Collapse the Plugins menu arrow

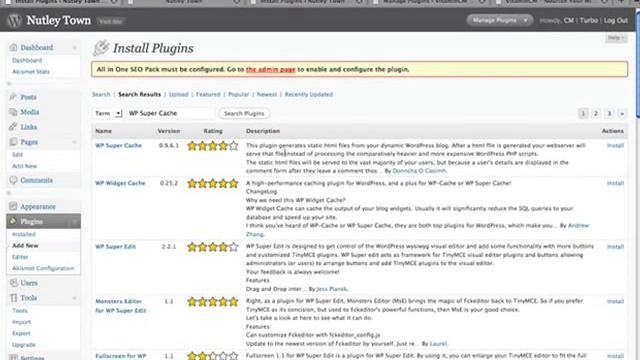tap(75, 221)
